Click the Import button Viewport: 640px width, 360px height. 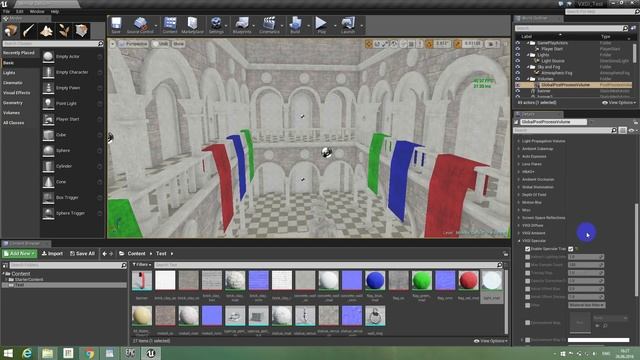click(x=52, y=253)
